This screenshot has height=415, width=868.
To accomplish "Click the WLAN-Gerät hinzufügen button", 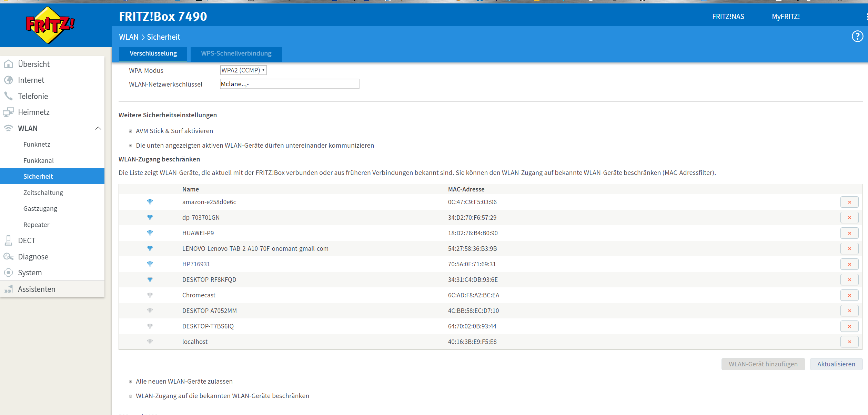I will click(x=763, y=364).
